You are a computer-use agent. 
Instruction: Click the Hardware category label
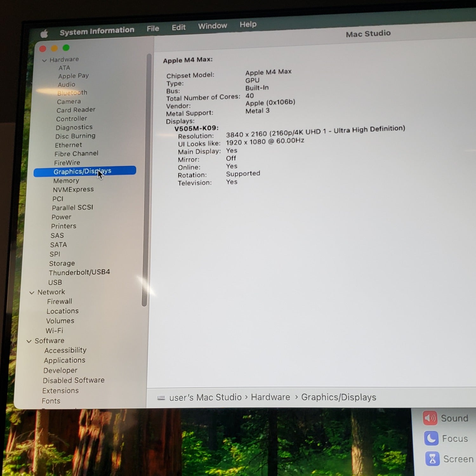[64, 59]
